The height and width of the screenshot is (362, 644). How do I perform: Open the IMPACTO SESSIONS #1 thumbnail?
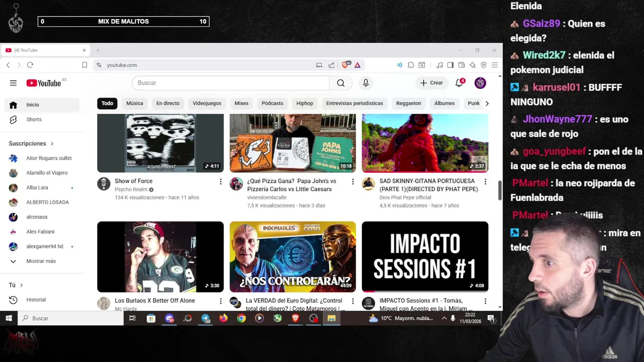[x=425, y=256]
